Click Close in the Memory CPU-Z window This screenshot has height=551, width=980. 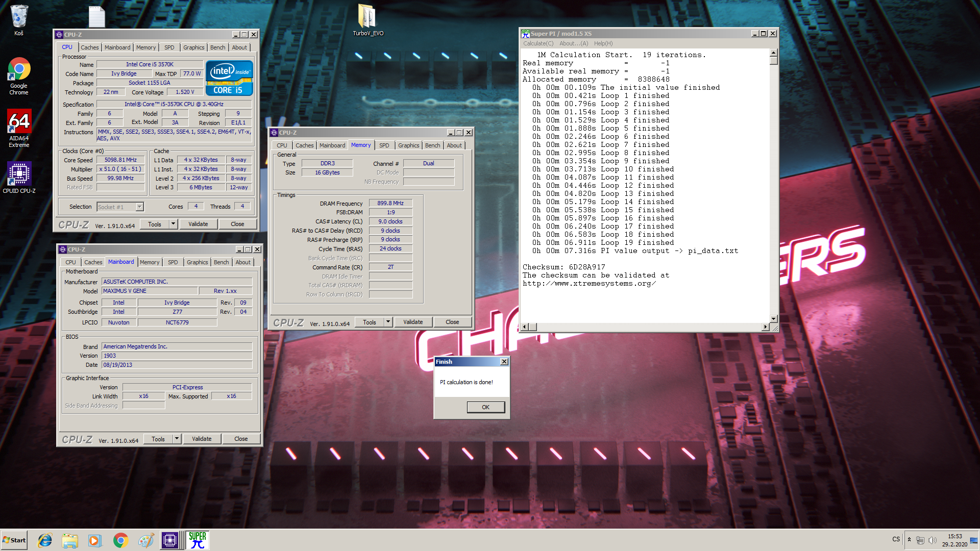pos(452,322)
